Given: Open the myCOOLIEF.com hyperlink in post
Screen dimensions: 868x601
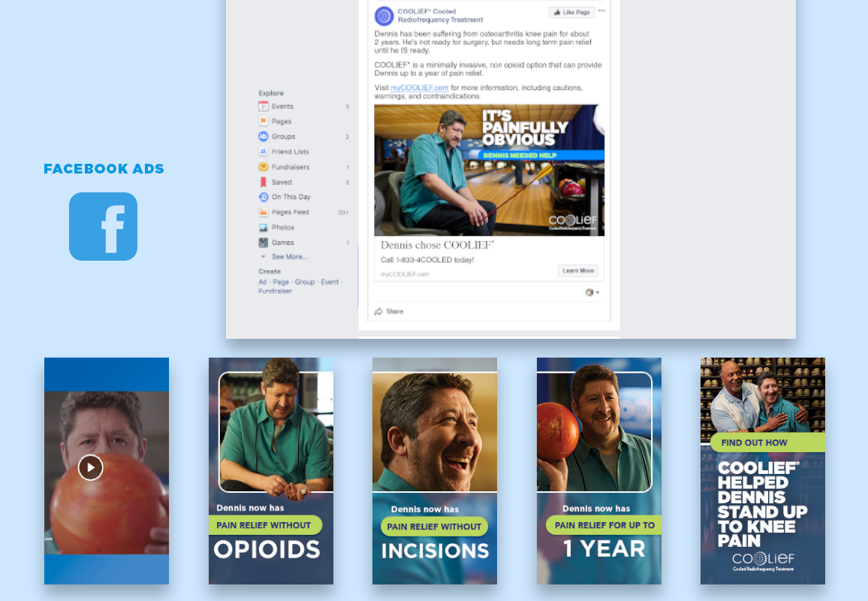Looking at the screenshot, I should (x=419, y=87).
